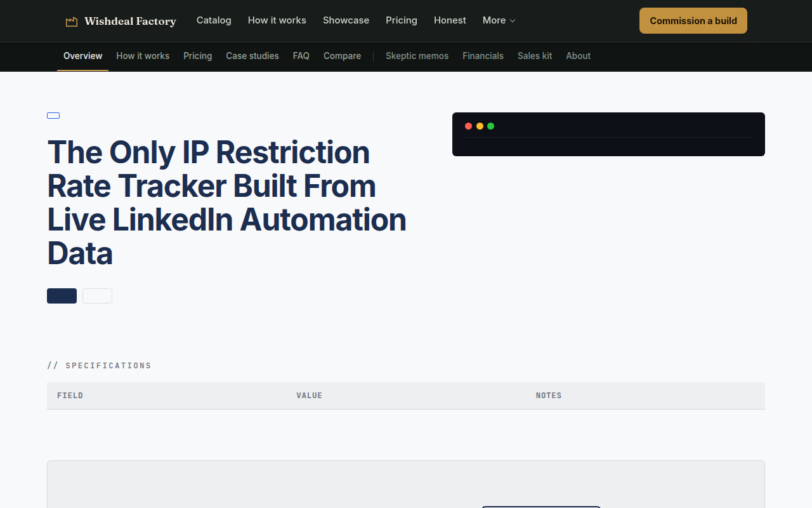Click the Commission a build button
Screen dimensions: 812x508
click(x=693, y=21)
